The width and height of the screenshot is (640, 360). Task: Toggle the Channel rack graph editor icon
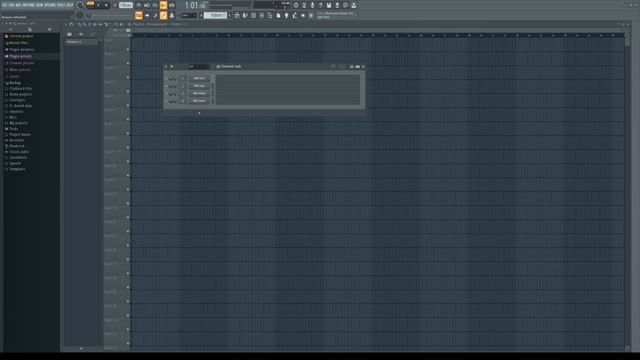click(x=352, y=67)
